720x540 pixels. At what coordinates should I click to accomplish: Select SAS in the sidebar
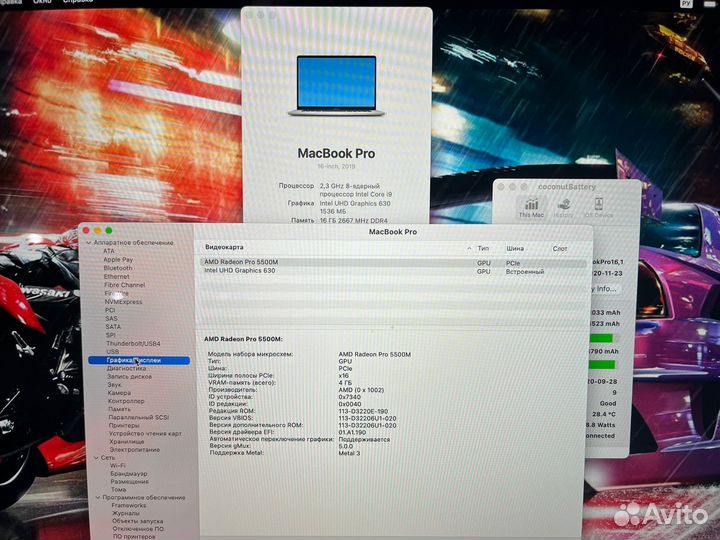point(112,319)
